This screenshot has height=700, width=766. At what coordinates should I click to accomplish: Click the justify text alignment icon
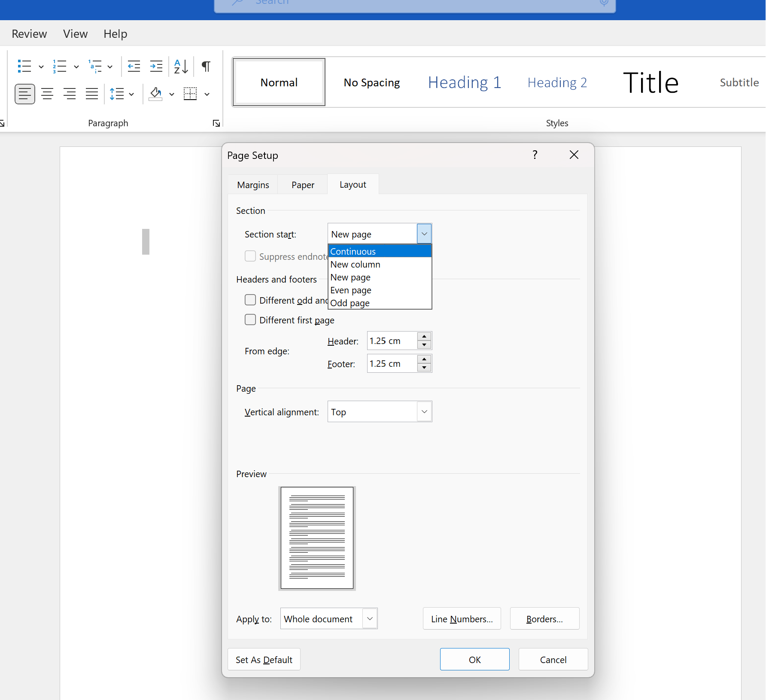92,94
